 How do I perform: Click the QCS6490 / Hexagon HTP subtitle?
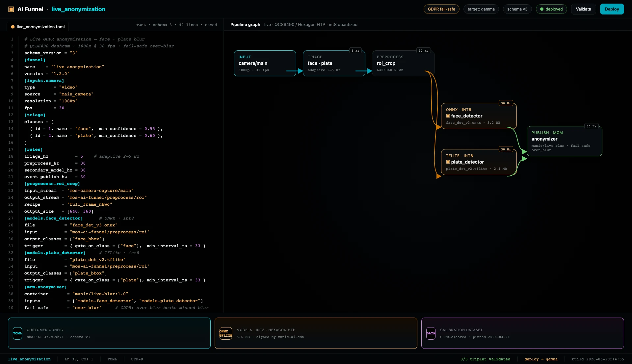tap(310, 25)
